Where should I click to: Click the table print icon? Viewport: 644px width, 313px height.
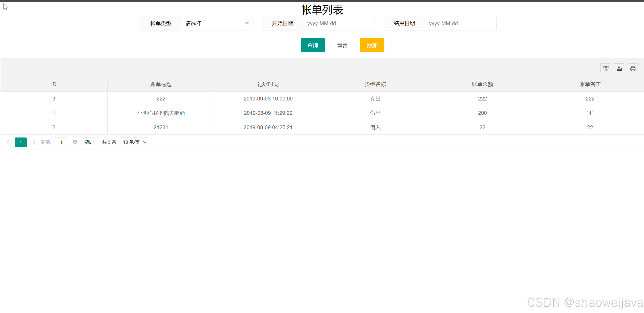[x=633, y=68]
